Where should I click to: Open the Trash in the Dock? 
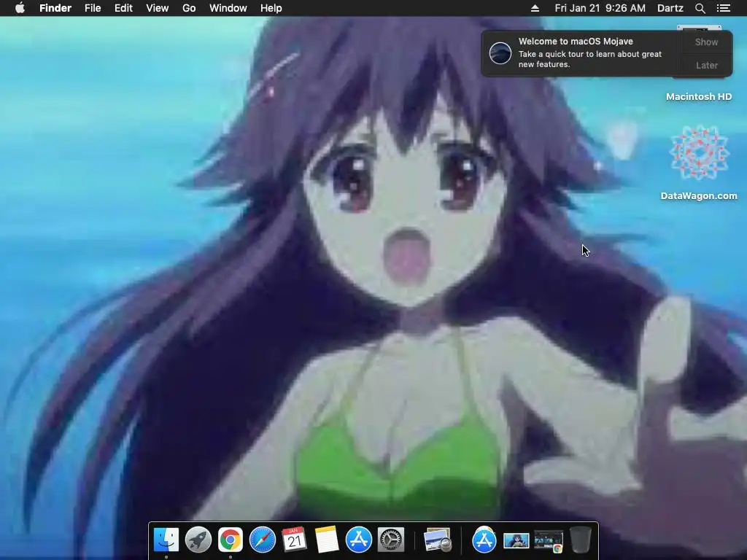[580, 540]
